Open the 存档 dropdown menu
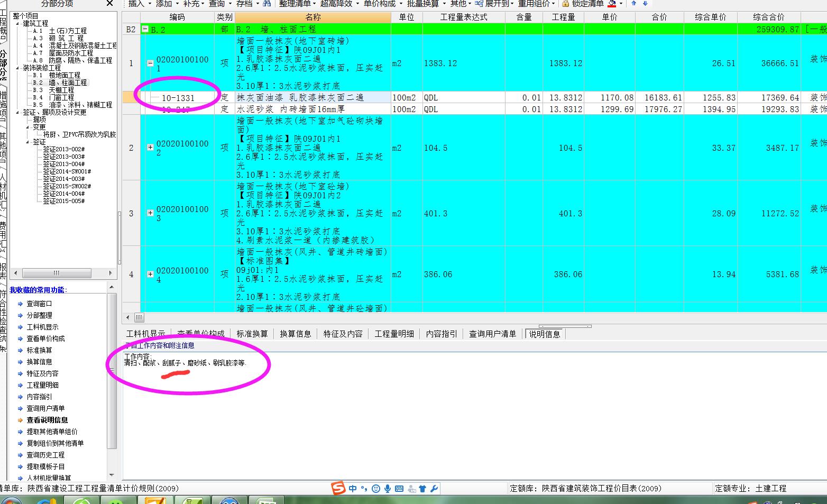The image size is (827, 504). pyautogui.click(x=247, y=3)
